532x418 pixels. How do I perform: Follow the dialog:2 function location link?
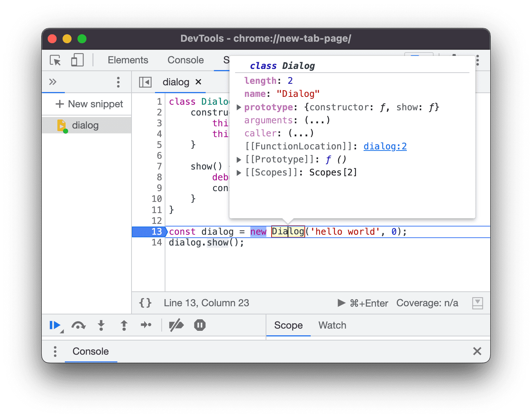[385, 146]
